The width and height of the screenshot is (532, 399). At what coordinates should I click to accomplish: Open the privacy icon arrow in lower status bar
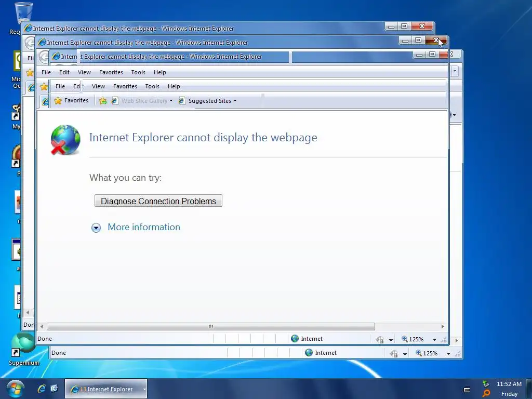pos(405,354)
